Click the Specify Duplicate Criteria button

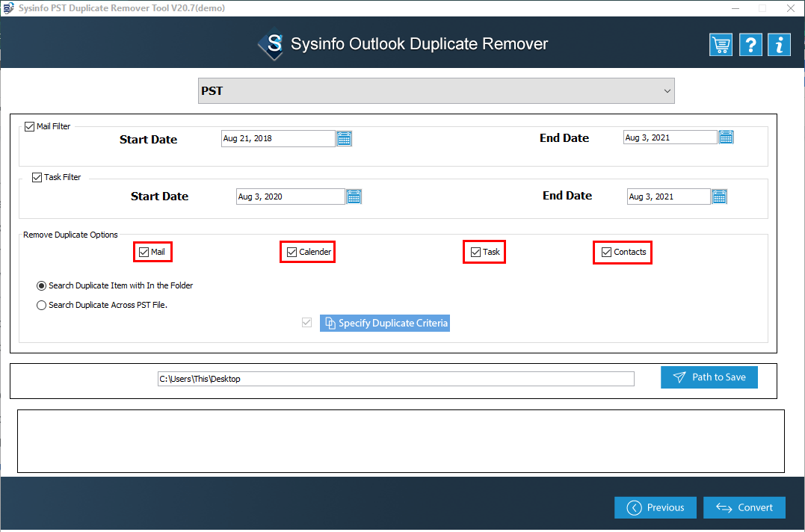(x=385, y=324)
